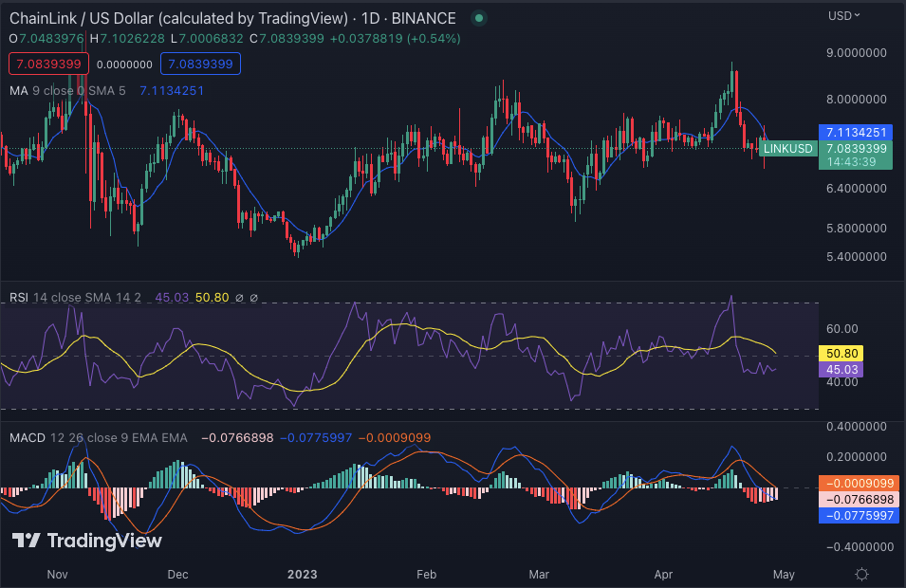The image size is (906, 588).
Task: Click the 14:43:39 countdown timer label
Action: tap(851, 162)
